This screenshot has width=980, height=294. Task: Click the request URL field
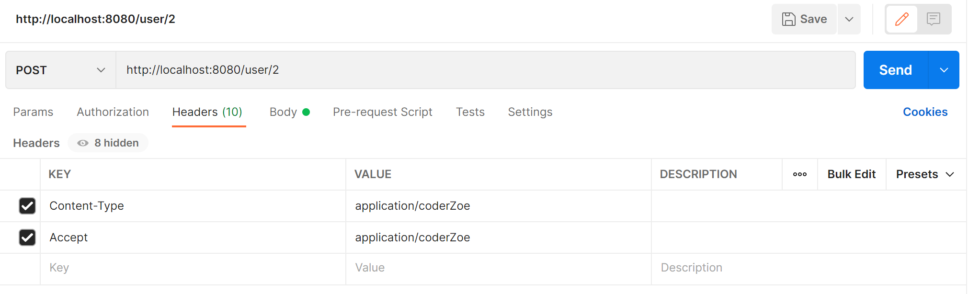[486, 70]
